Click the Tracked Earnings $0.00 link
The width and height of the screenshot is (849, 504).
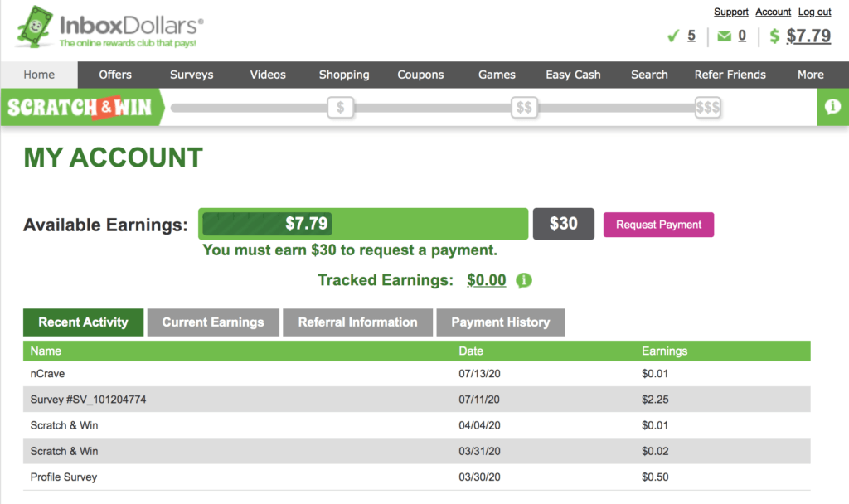coord(486,280)
